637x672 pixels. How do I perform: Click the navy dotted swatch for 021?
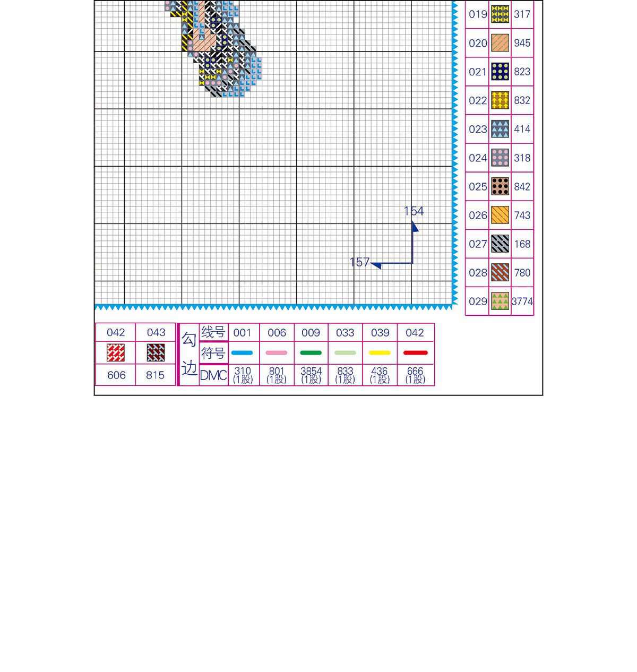pos(500,72)
